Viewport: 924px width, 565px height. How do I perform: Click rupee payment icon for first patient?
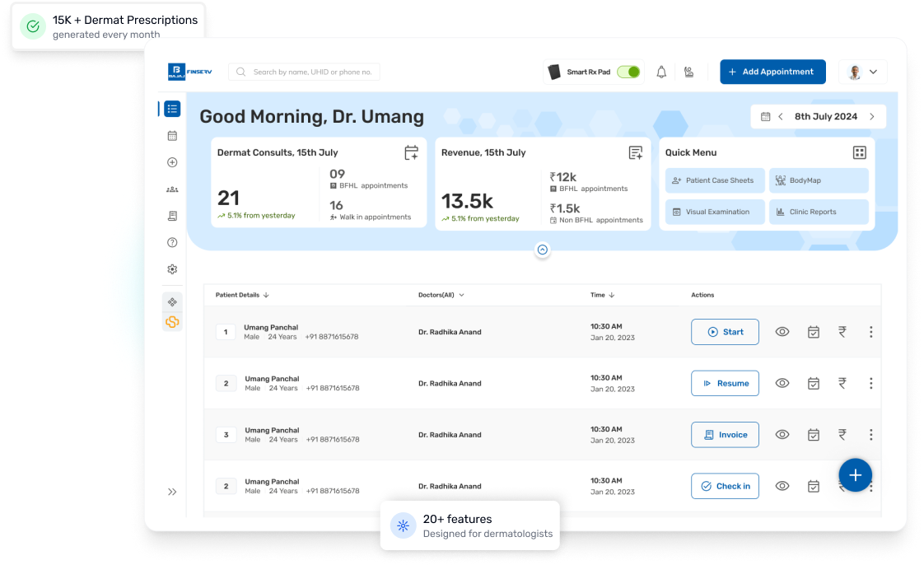point(842,332)
